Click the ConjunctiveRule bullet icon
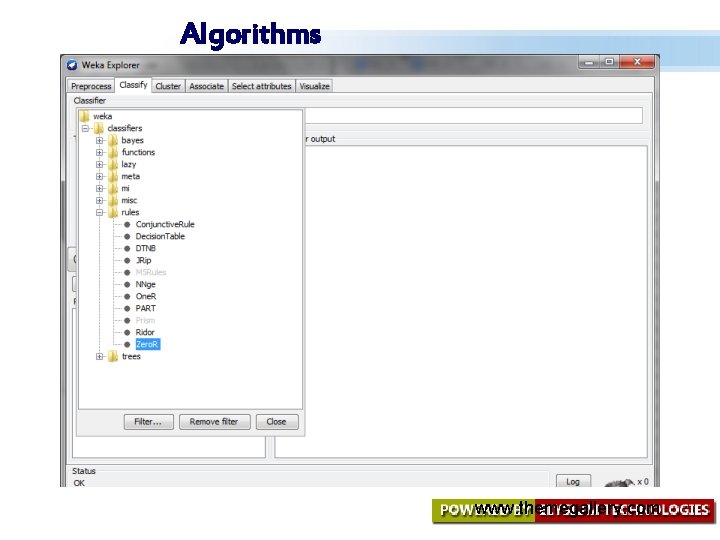720x540 pixels. coord(127,225)
